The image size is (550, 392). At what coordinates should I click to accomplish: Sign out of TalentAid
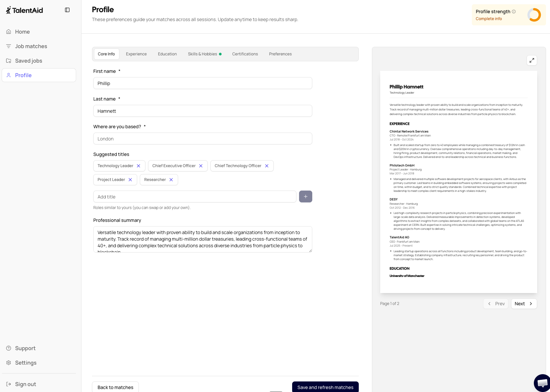tap(39, 384)
